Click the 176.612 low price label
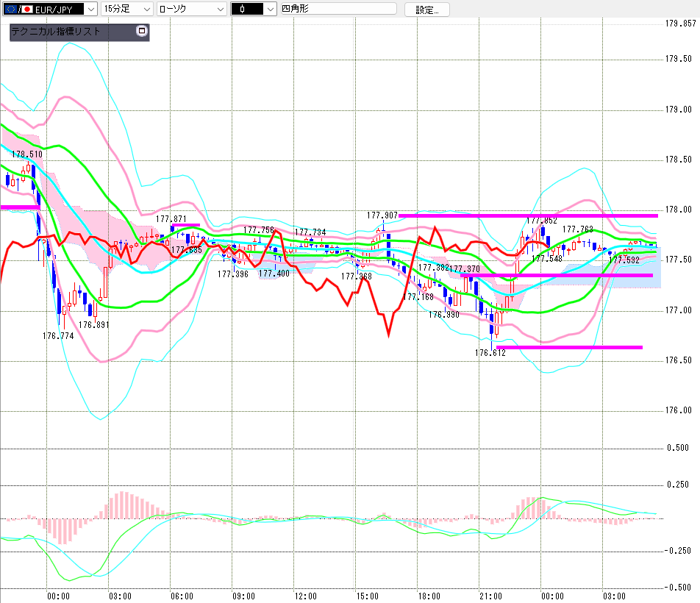Viewport: 700px width, 603px height. click(490, 353)
